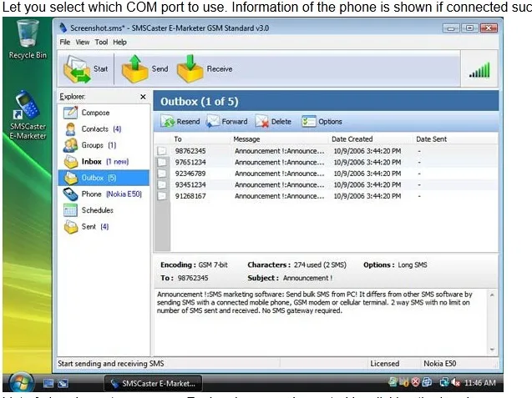Select recipient number 97651234
This screenshot has height=398, width=532.
click(x=190, y=163)
